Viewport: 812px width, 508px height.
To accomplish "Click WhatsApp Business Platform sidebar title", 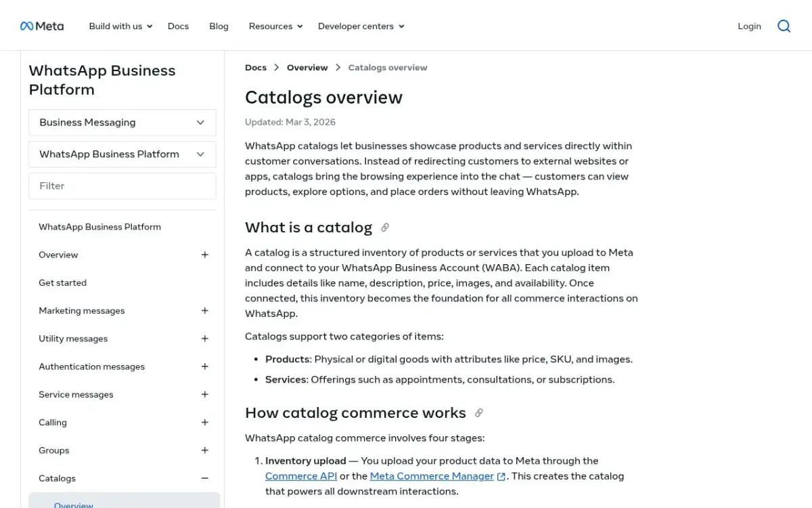I will [x=102, y=80].
